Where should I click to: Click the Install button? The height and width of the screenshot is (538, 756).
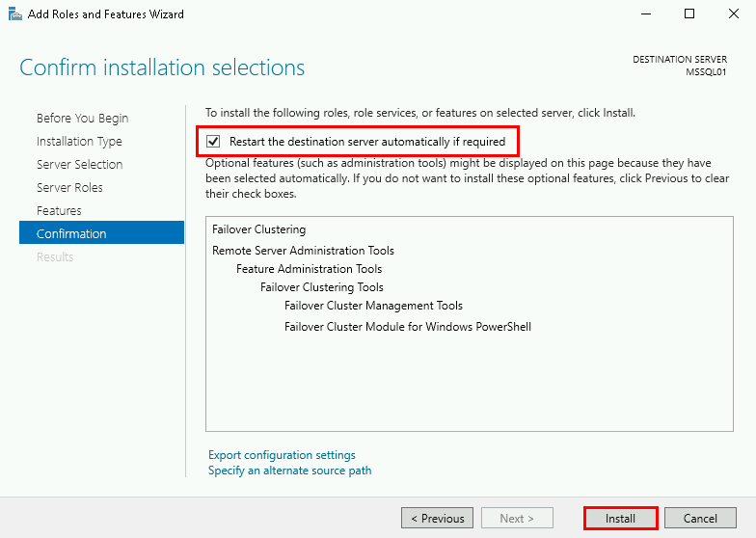point(620,518)
